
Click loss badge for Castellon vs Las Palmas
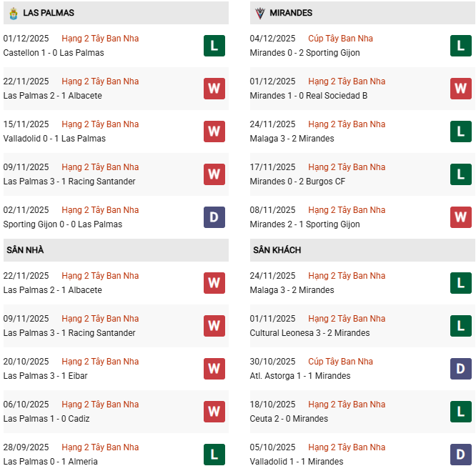[214, 46]
